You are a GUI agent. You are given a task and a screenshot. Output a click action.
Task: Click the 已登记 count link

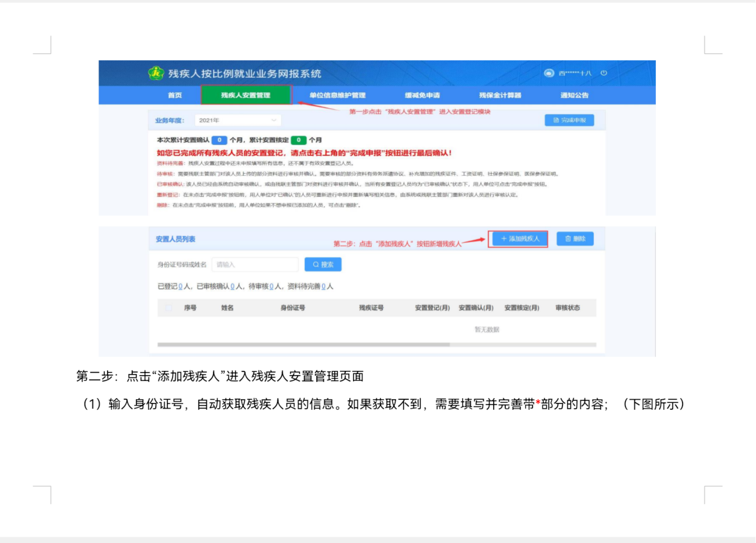(x=180, y=286)
